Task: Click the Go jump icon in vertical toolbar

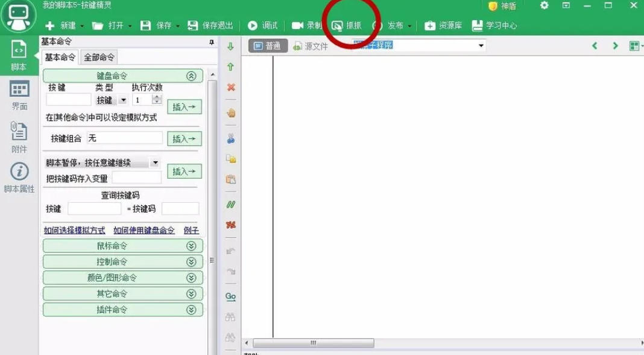Action: click(230, 296)
